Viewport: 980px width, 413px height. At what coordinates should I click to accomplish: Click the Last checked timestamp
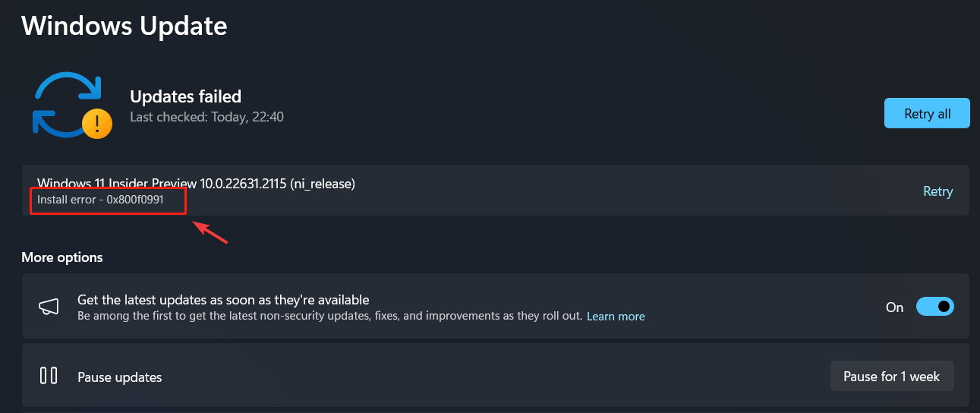206,117
